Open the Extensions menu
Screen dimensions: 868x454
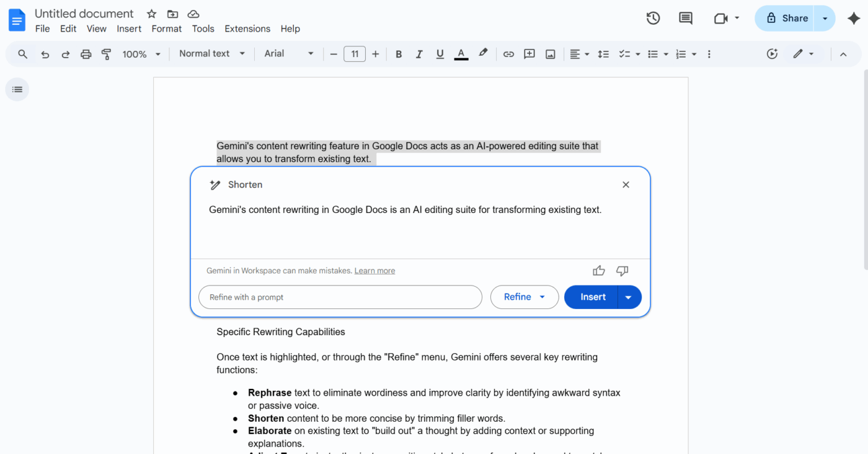click(247, 28)
